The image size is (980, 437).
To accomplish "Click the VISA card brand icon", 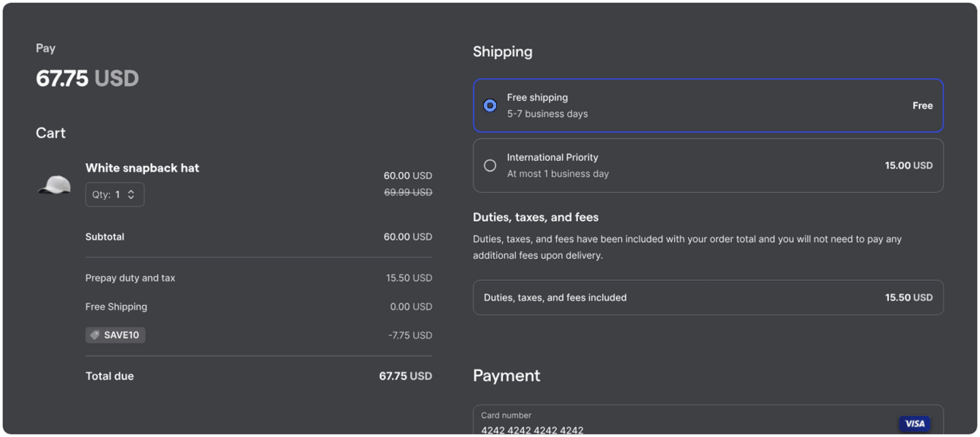I will point(915,423).
